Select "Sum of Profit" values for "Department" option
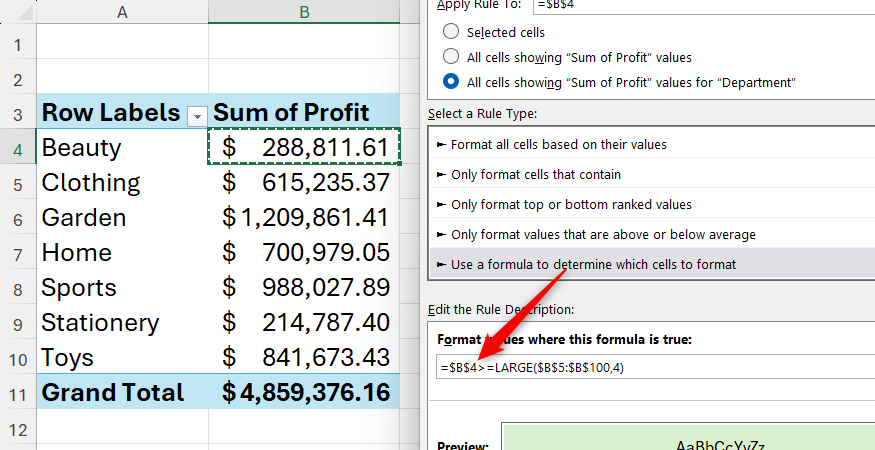Viewport: 875px width, 450px height. 451,82
